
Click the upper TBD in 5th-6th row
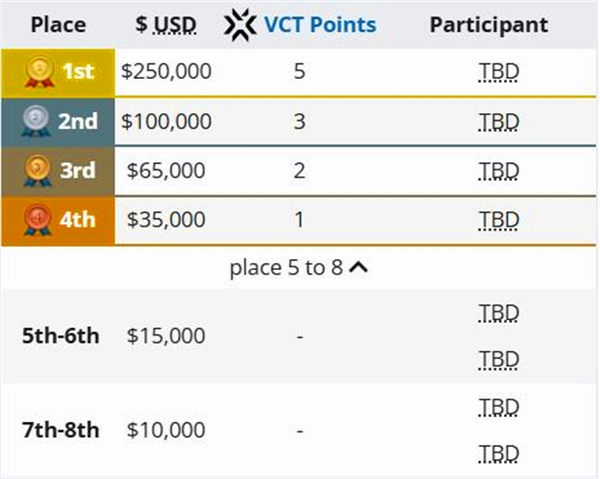498,313
